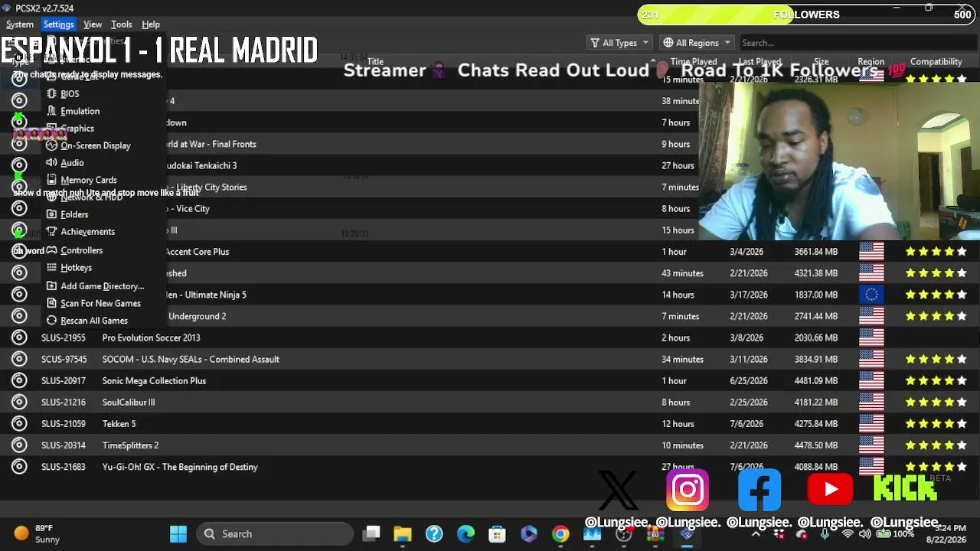Click the 1837.00 MB size cell
Image resolution: width=980 pixels, height=551 pixels.
(x=816, y=295)
